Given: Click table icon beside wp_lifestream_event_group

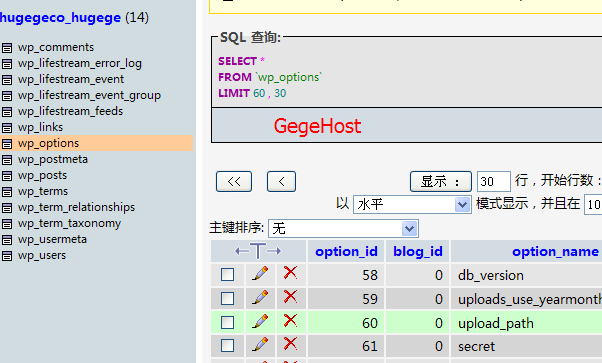Looking at the screenshot, I should point(7,96).
